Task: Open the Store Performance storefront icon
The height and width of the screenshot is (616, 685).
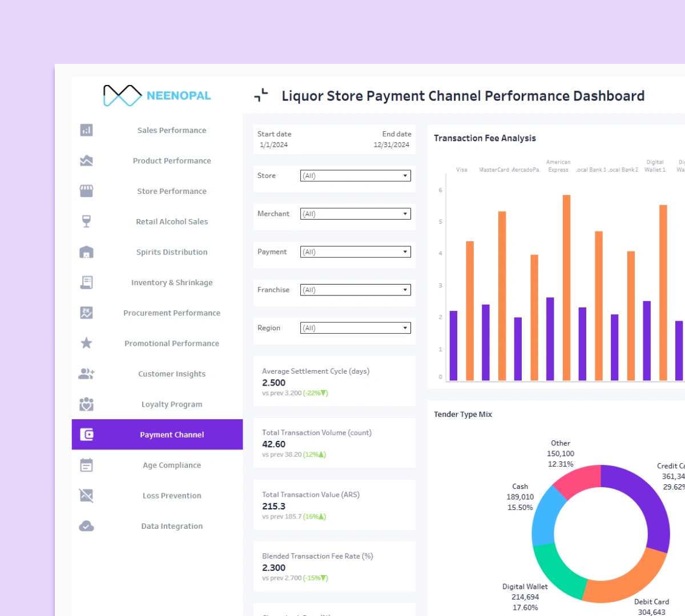Action: [86, 191]
